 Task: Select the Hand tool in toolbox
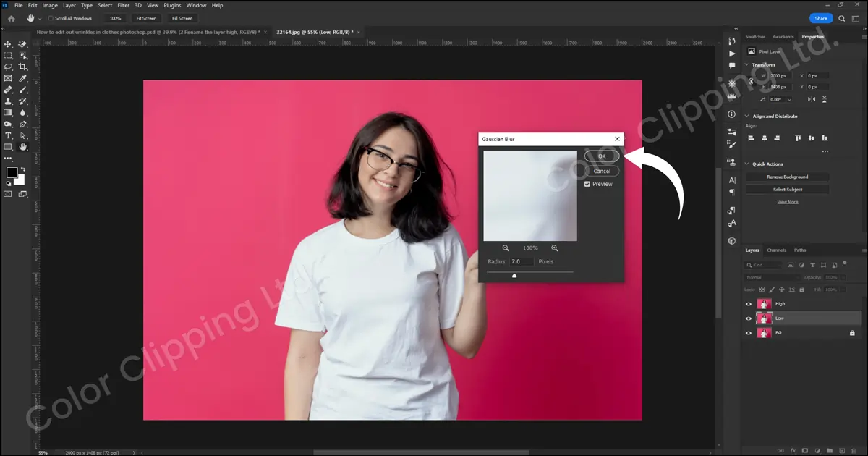23,147
